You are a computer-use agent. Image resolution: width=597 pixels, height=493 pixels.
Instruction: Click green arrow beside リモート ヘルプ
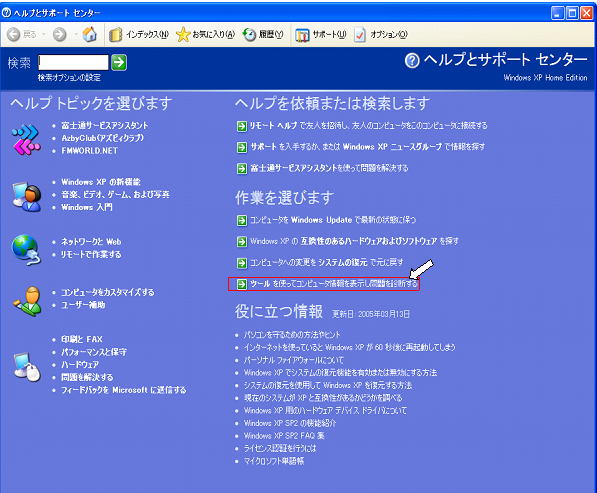click(x=242, y=126)
